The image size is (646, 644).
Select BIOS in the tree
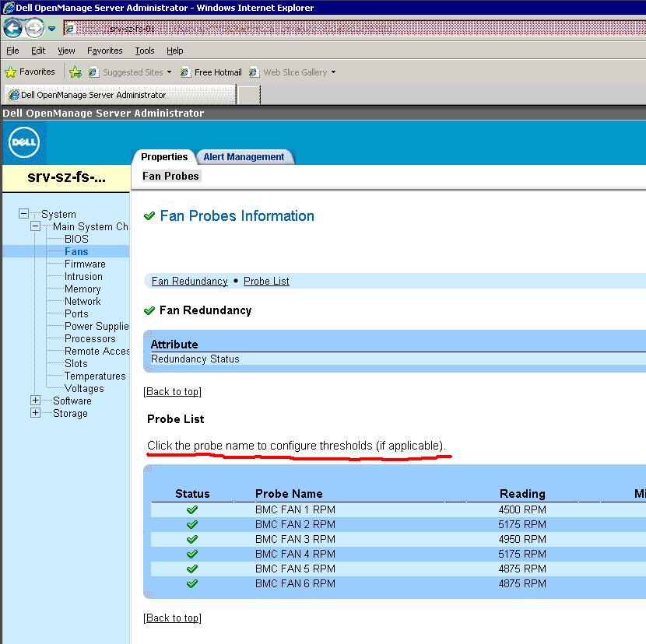(76, 239)
